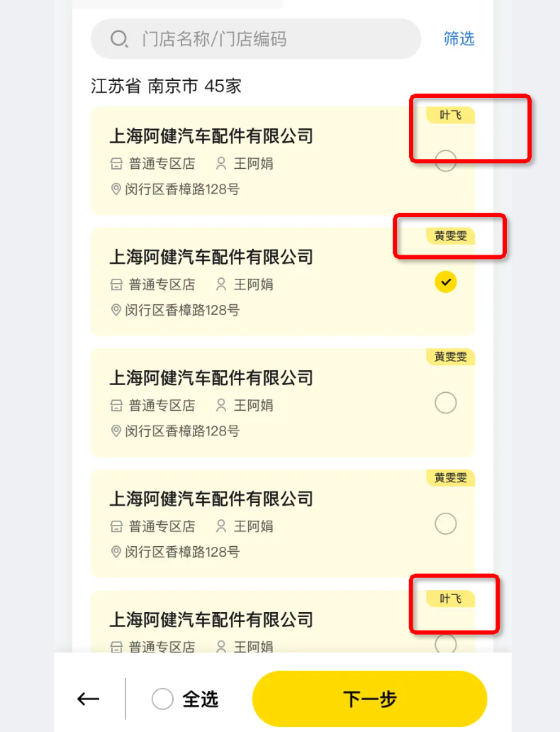560x732 pixels.
Task: Click the location pin icon in the third store card
Action: [116, 431]
